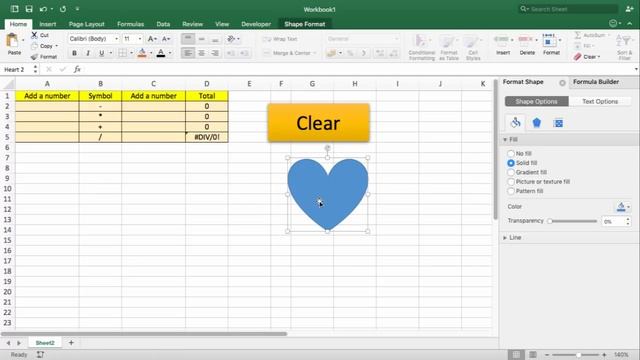Open Effects pentagon tab in Format Shape
The image size is (640, 360).
pos(537,122)
